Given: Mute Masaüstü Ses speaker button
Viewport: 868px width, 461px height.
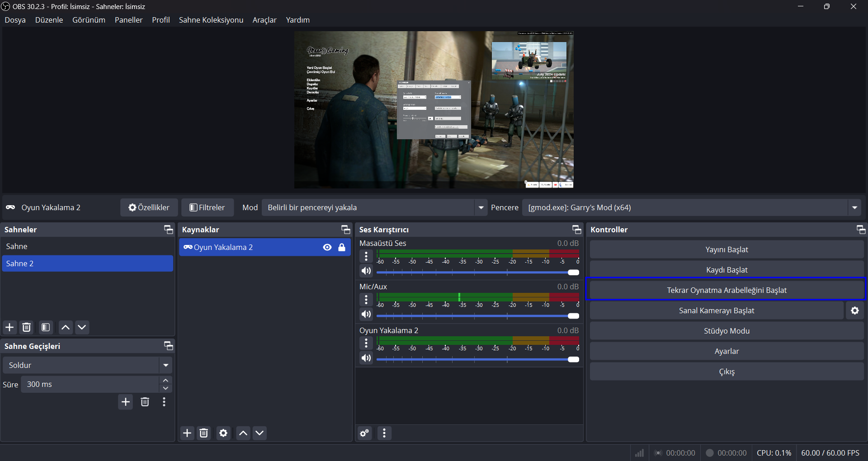Looking at the screenshot, I should click(366, 271).
